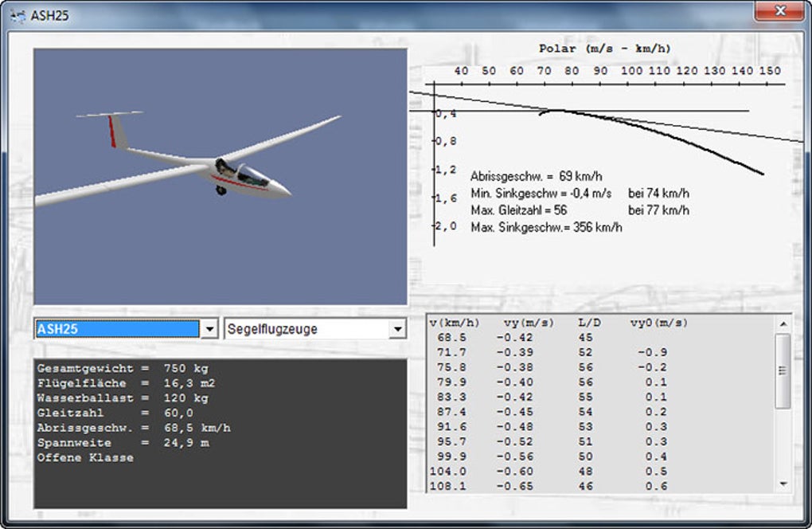Click the Min. Sinkgeschw = -0,4 m/s label
The image size is (812, 529).
coord(541,194)
